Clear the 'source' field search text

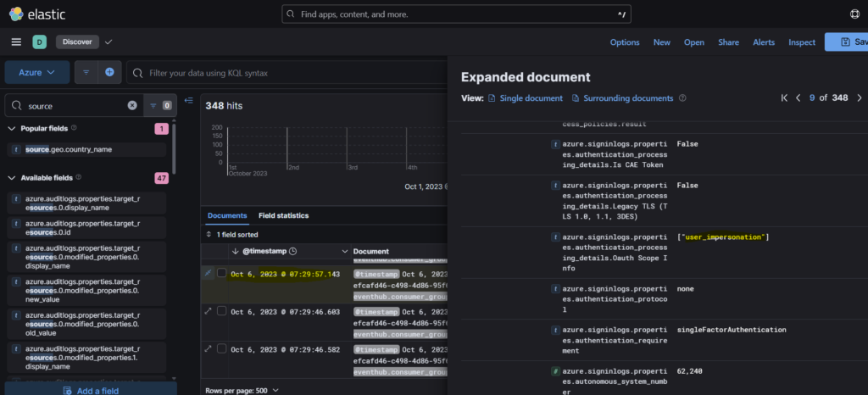(132, 106)
